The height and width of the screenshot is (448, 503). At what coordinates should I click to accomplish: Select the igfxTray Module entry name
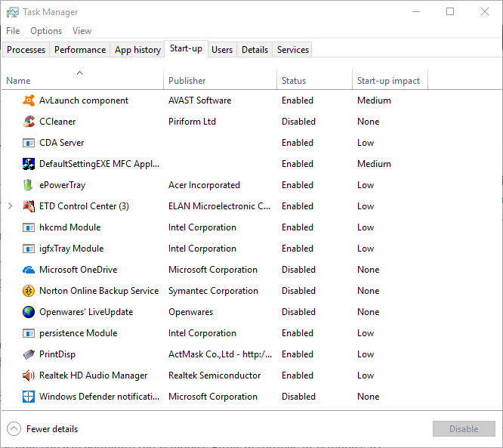pos(71,249)
